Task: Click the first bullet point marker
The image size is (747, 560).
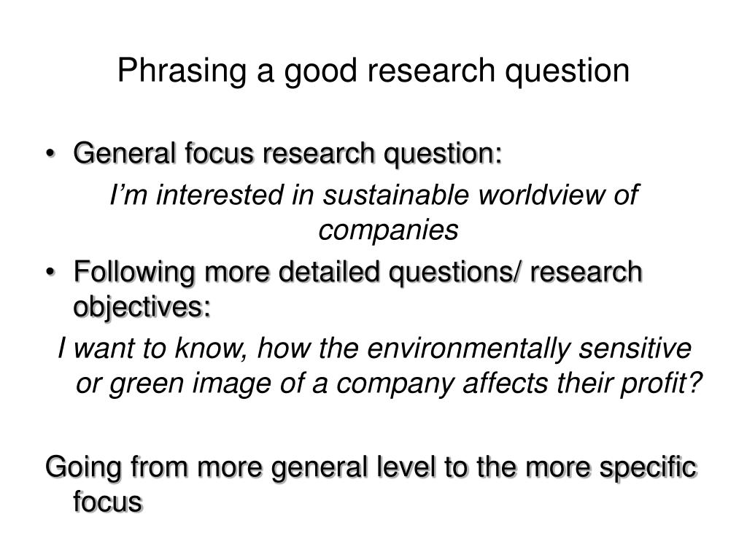Action: click(x=50, y=155)
